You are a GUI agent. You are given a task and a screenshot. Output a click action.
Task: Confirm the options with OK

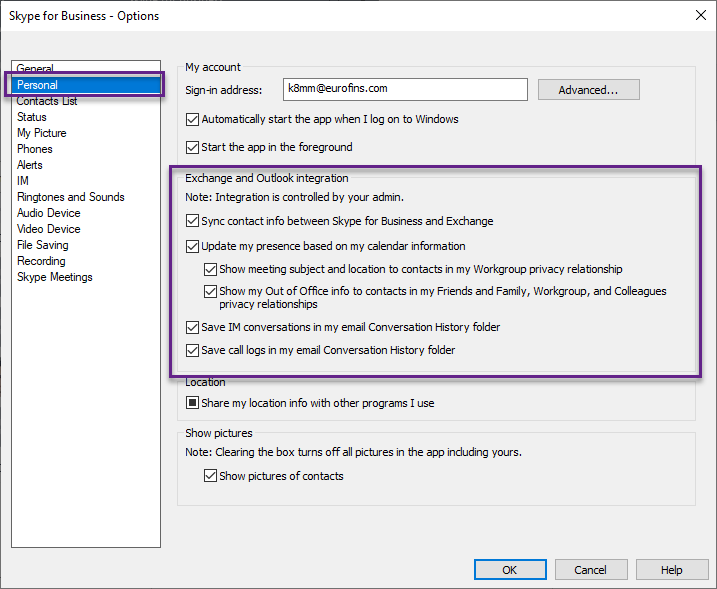click(510, 570)
